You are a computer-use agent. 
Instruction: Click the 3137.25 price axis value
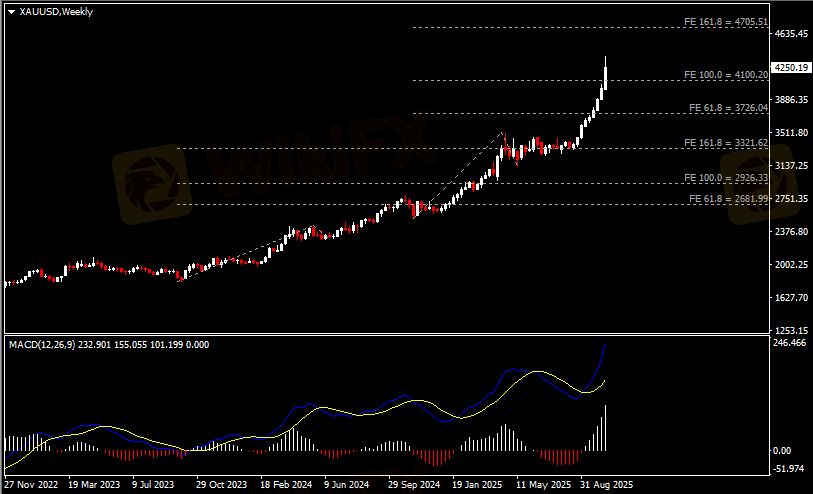click(x=791, y=165)
